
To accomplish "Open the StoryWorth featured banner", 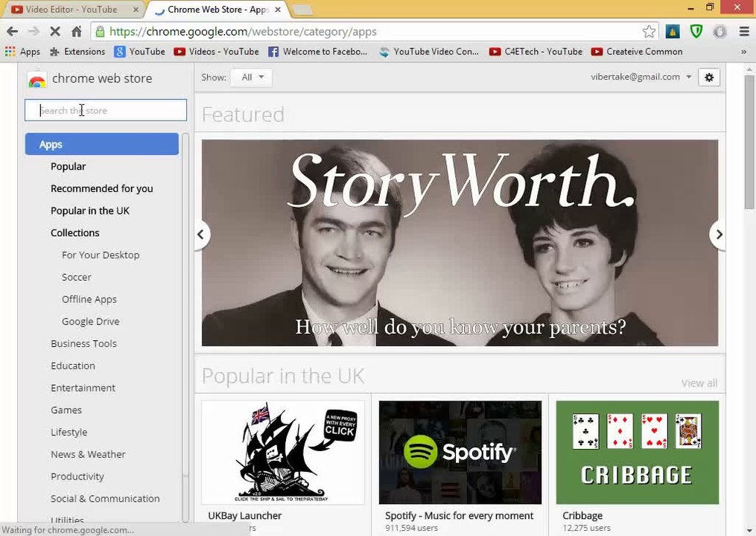I will click(460, 243).
